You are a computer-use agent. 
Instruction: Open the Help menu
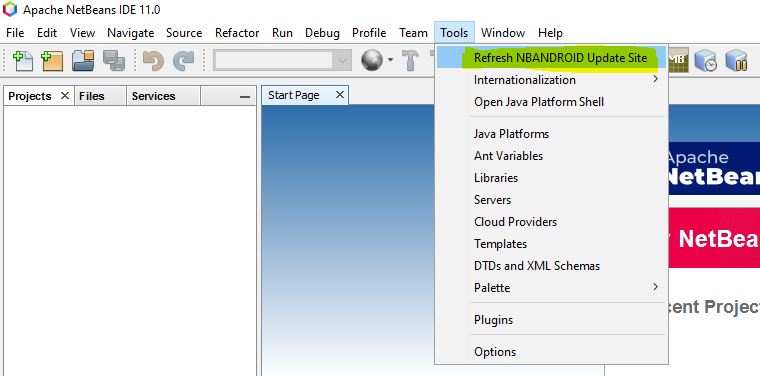coord(550,33)
